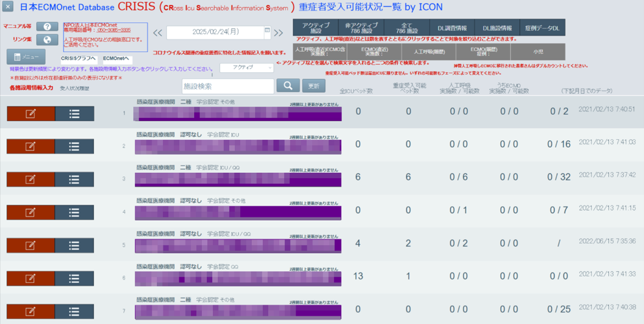Select the value 0 / 32 in row 3
This screenshot has height=324, width=644.
click(x=559, y=177)
